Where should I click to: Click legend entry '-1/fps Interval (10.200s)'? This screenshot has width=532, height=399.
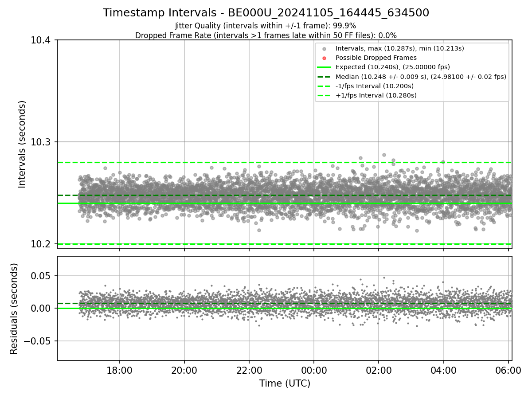click(375, 86)
